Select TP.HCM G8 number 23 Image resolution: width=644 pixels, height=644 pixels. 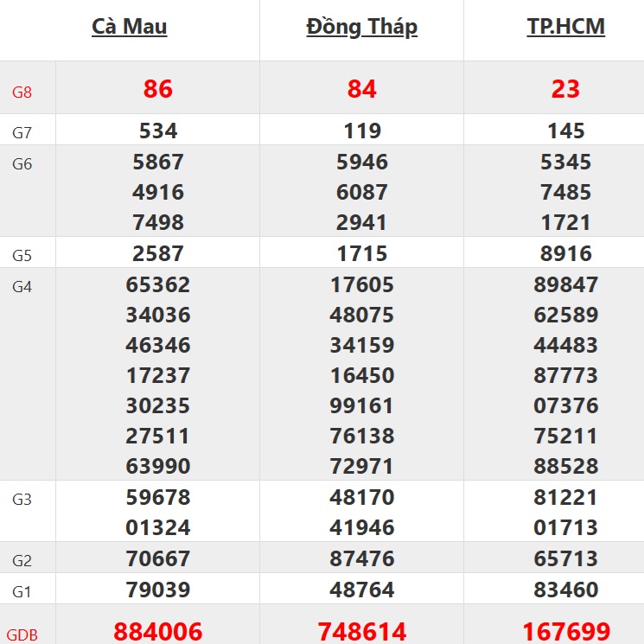[x=565, y=89]
